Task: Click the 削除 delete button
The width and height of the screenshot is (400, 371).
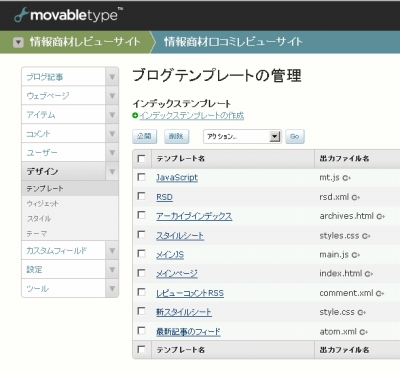Action: (x=176, y=136)
